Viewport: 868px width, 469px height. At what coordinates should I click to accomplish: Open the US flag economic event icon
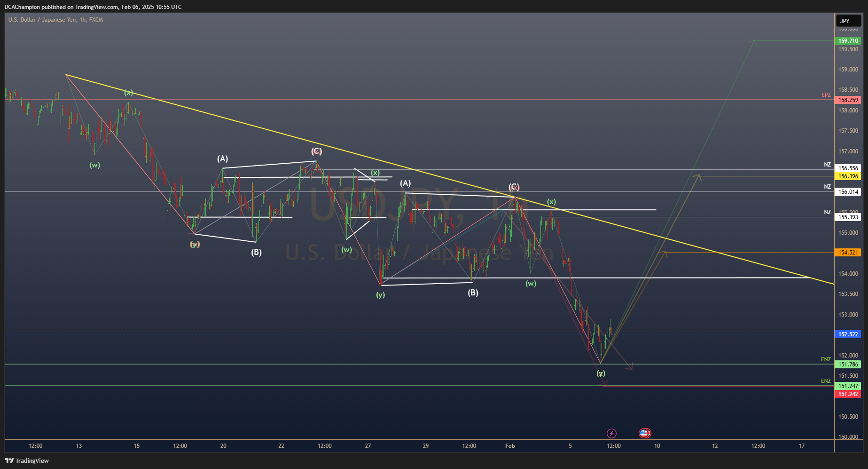pyautogui.click(x=644, y=433)
